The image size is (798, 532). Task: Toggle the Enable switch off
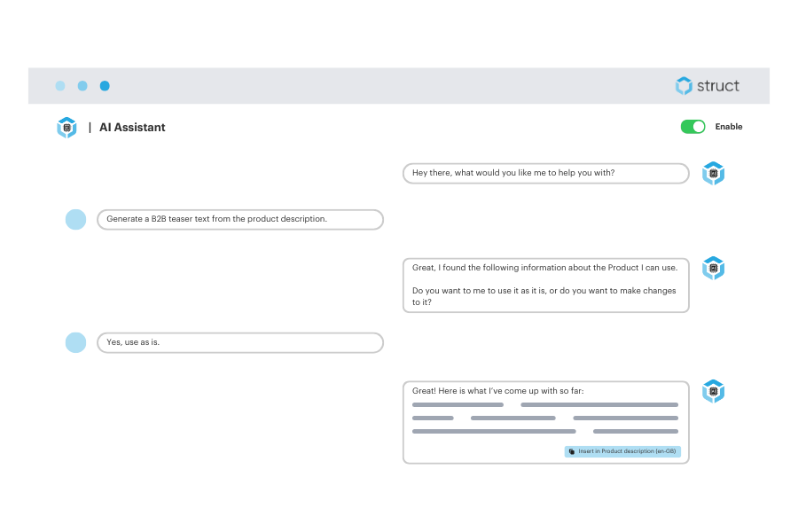click(x=692, y=127)
